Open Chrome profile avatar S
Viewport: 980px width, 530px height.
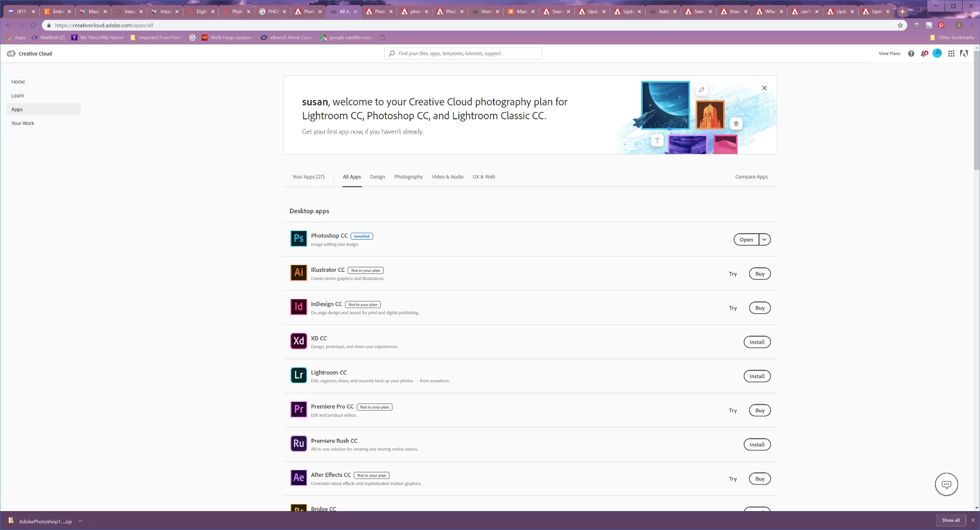[x=959, y=26]
